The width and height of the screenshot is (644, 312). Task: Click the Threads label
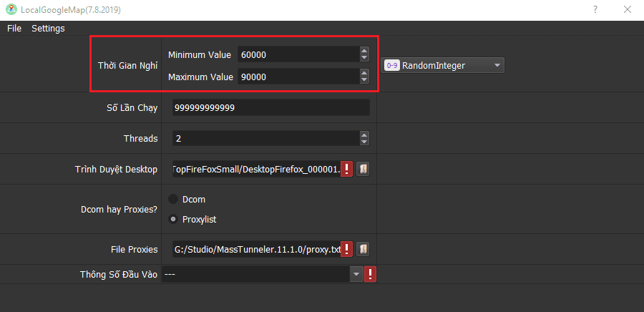pos(140,138)
